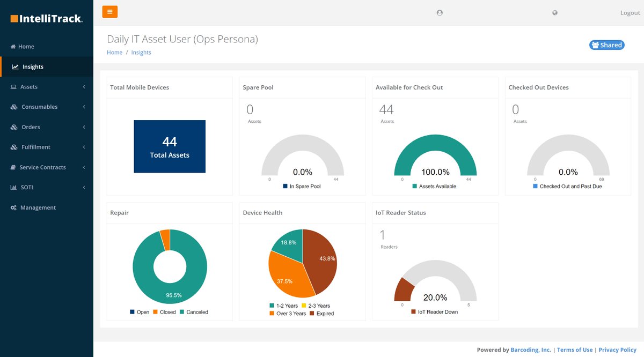Open the hamburger menu at top left
644x357 pixels.
tap(109, 11)
